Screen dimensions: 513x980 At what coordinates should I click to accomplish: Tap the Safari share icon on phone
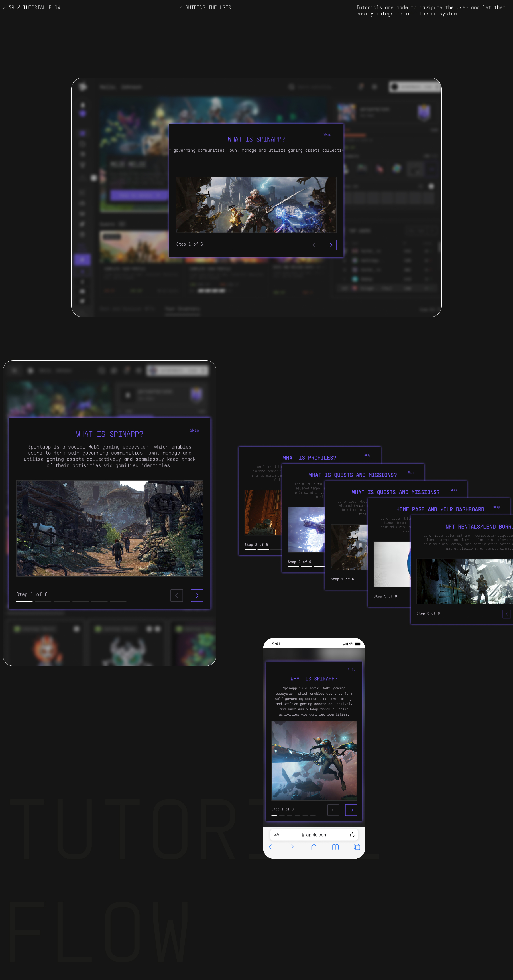(314, 847)
